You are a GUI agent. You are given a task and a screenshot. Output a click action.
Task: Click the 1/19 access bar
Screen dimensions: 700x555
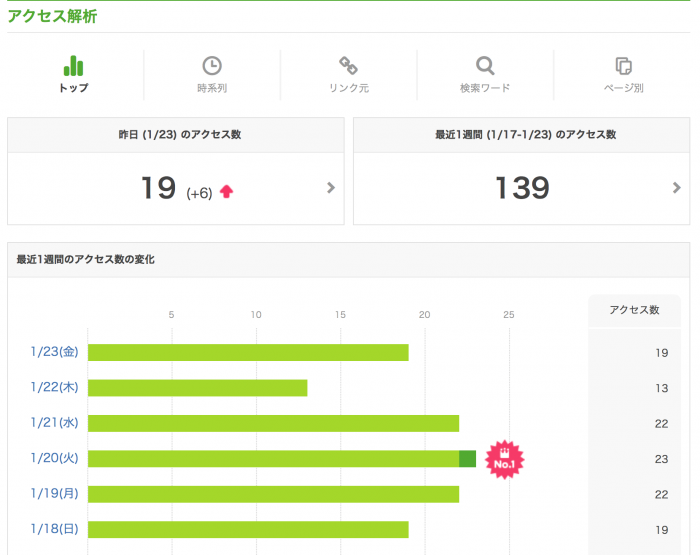[x=273, y=494]
